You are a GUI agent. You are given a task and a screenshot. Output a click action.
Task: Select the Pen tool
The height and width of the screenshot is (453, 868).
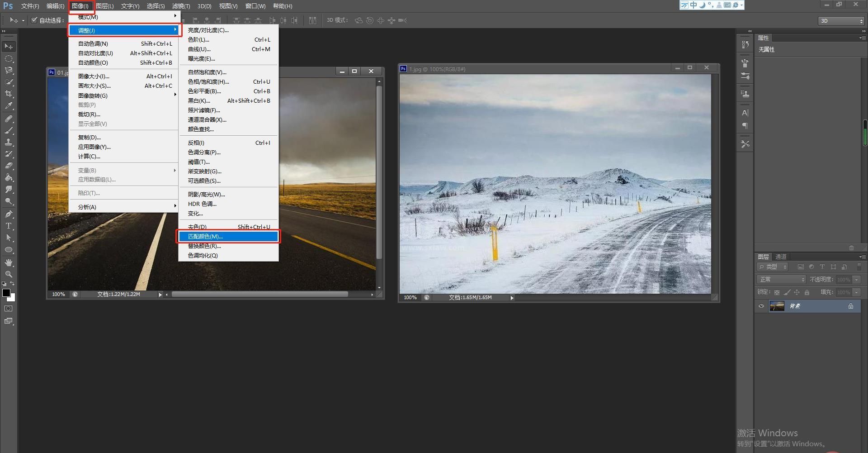(9, 214)
